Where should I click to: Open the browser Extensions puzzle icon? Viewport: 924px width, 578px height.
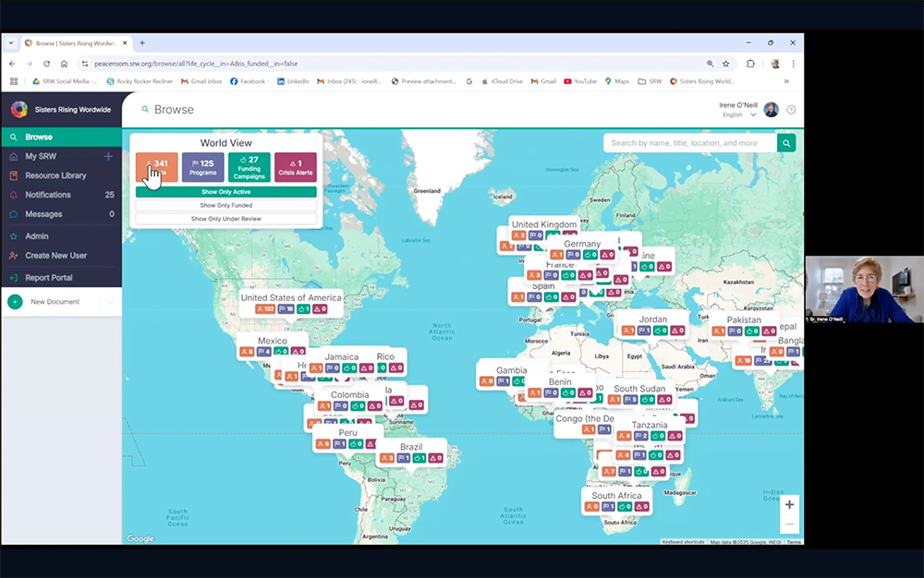coord(750,64)
